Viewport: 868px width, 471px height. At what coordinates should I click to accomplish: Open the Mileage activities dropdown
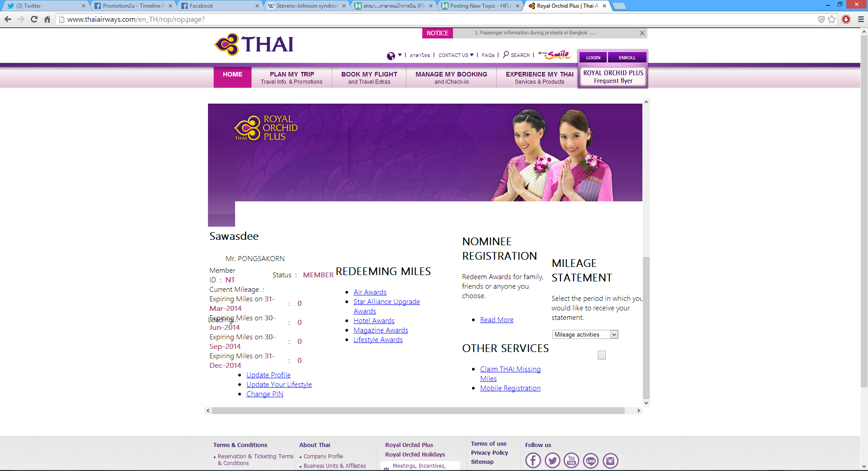[585, 334]
